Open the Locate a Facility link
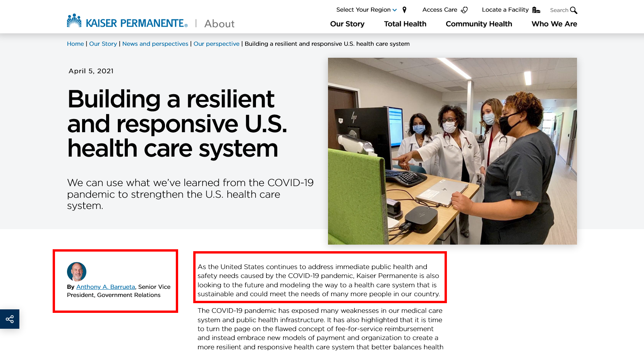The width and height of the screenshot is (644, 352). [505, 10]
